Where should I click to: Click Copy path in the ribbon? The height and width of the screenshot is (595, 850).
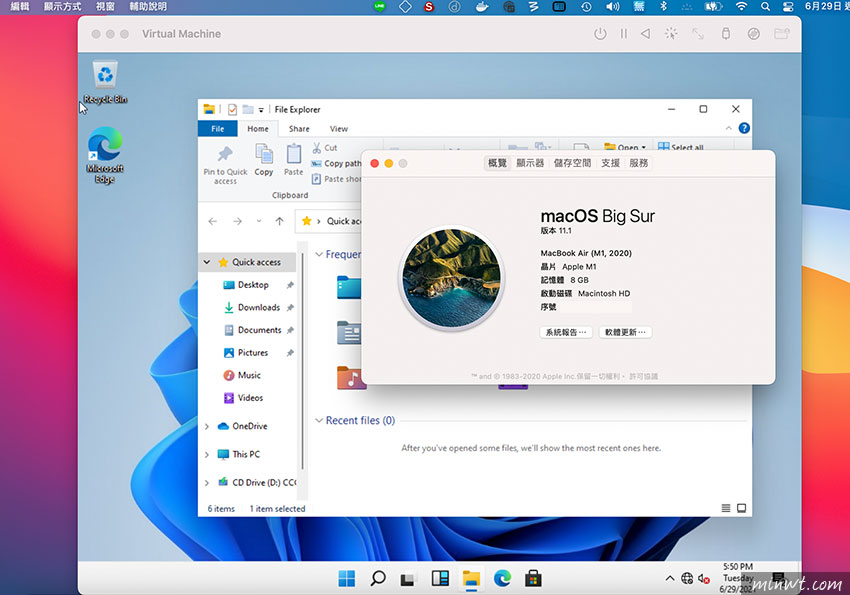[336, 164]
